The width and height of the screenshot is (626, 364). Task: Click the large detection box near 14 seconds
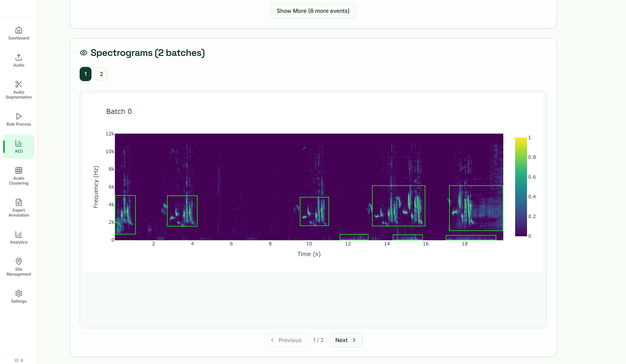click(x=398, y=206)
